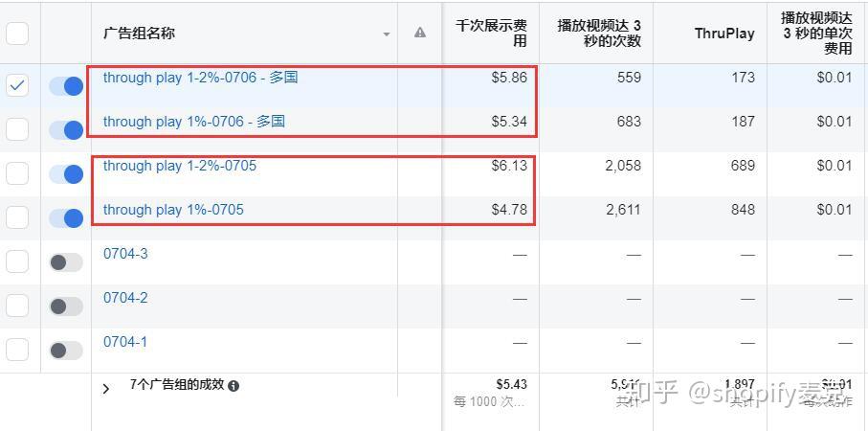Screen dimensions: 868x431
Task: Enable the 0704-3 ad set toggle
Action: tap(66, 261)
